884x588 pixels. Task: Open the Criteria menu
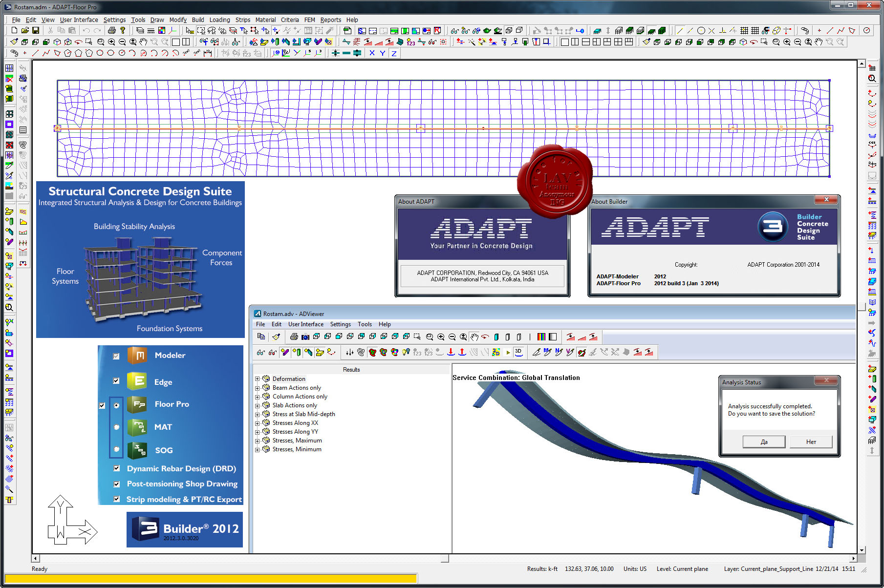[290, 20]
